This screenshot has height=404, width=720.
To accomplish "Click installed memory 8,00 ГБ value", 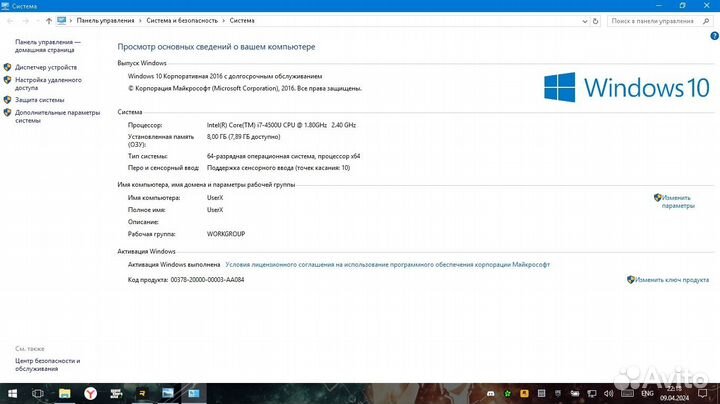I will pyautogui.click(x=243, y=137).
